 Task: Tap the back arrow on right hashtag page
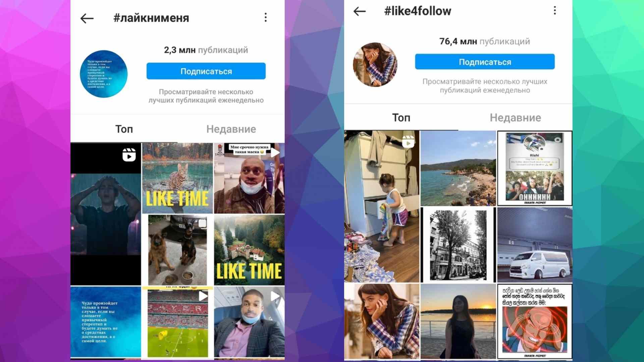[x=359, y=11]
